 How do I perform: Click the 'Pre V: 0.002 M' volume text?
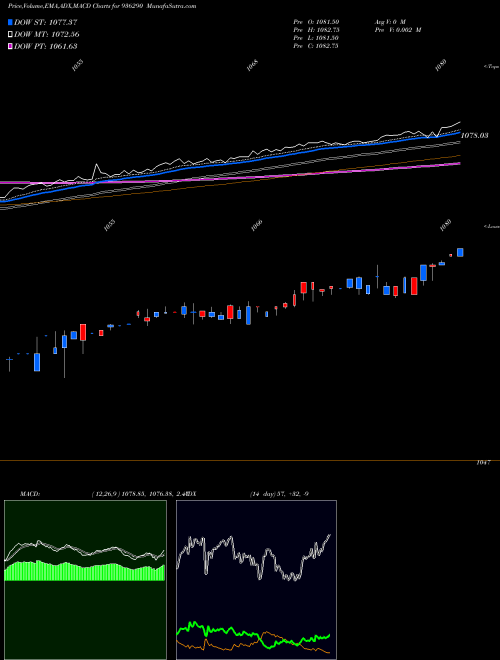click(398, 30)
